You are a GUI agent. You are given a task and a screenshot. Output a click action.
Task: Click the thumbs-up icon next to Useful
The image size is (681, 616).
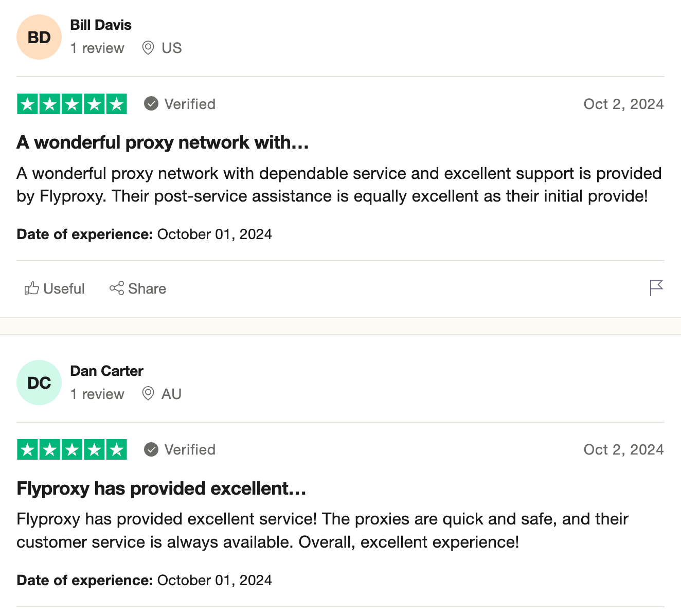pyautogui.click(x=33, y=288)
